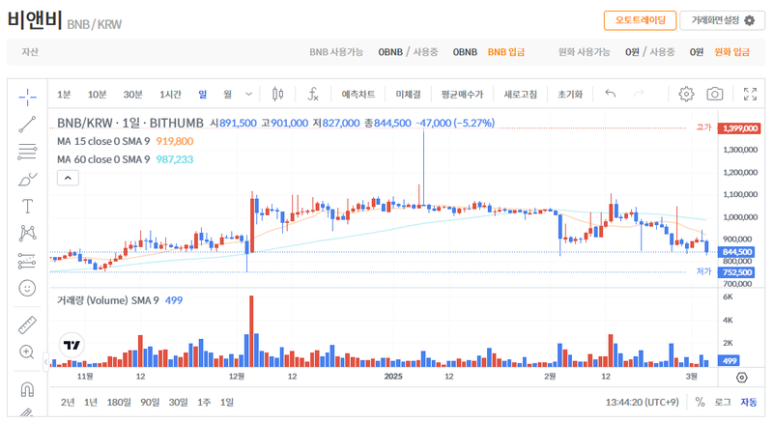
Task: Click the 844,500 current price label
Action: 737,252
